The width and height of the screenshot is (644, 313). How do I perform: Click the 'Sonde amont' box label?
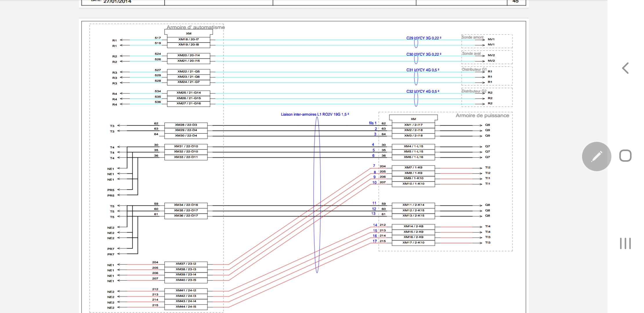click(x=472, y=37)
